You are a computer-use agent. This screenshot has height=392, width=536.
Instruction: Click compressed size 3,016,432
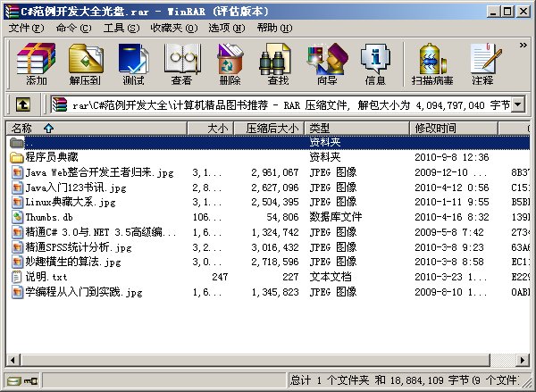[x=275, y=247]
